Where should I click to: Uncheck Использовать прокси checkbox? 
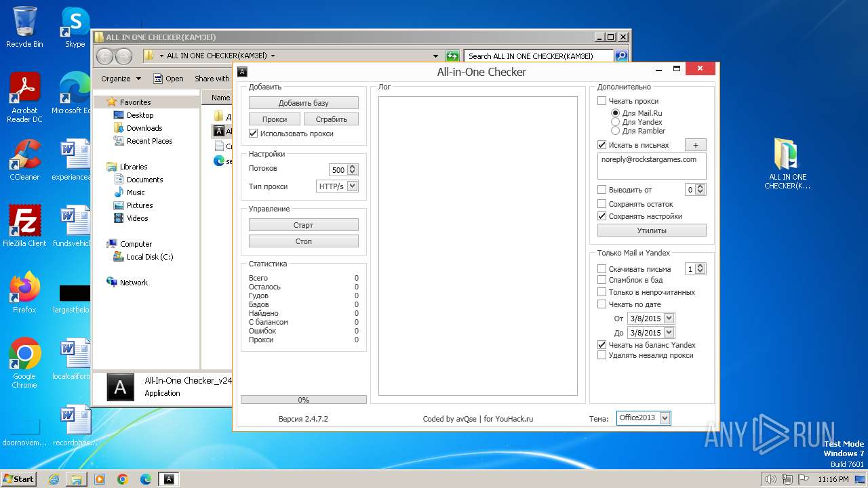[254, 134]
